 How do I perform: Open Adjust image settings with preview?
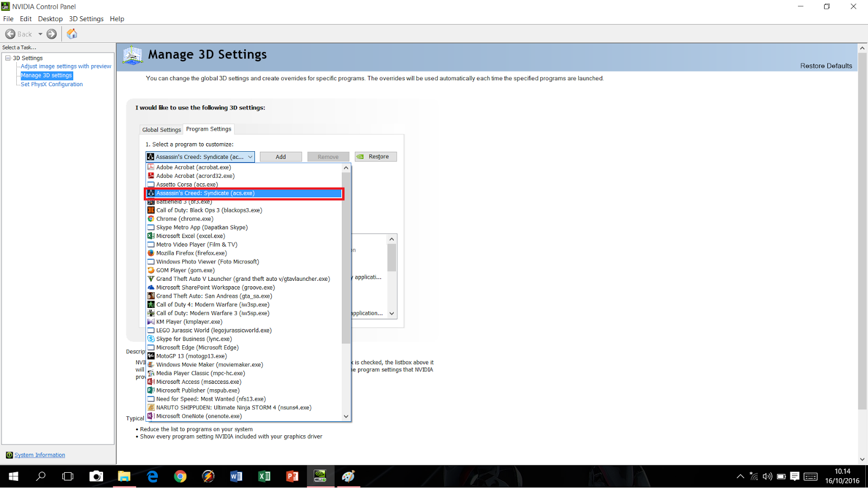66,66
